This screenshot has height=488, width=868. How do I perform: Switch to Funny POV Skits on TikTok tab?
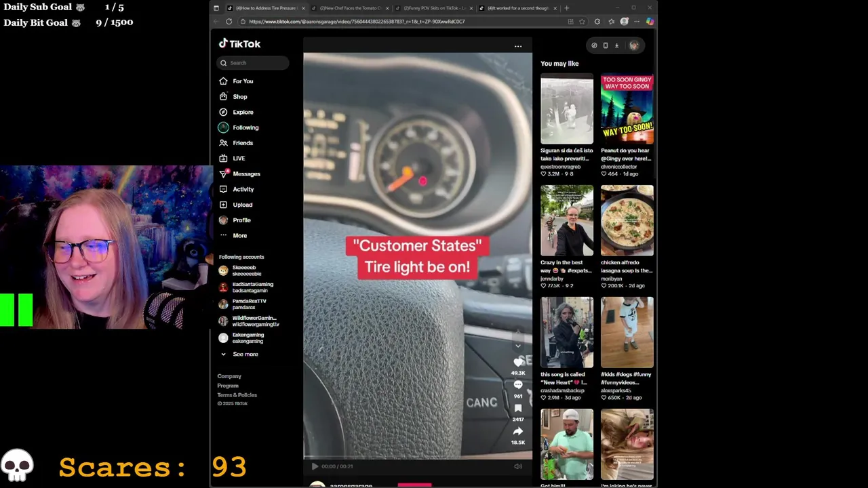click(x=434, y=8)
